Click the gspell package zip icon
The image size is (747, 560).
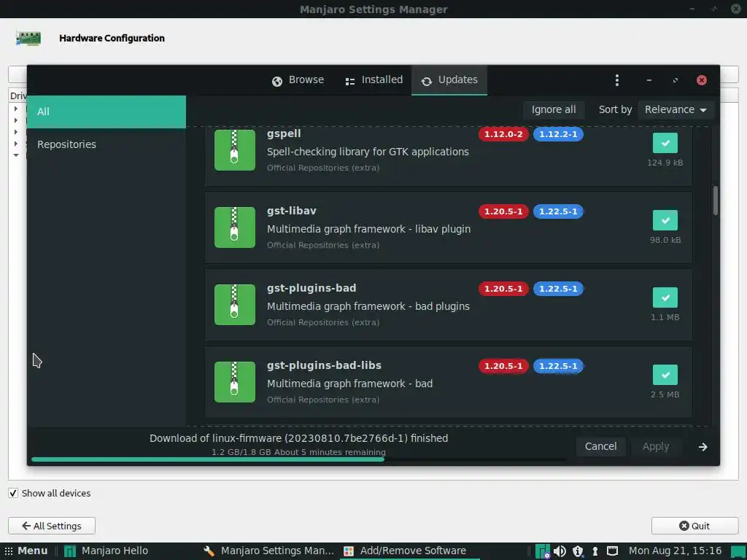coord(234,150)
